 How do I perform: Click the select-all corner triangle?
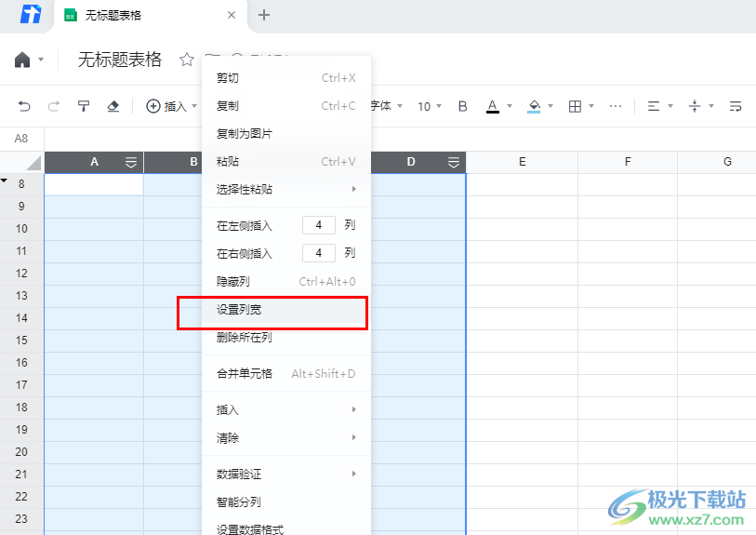coord(33,163)
